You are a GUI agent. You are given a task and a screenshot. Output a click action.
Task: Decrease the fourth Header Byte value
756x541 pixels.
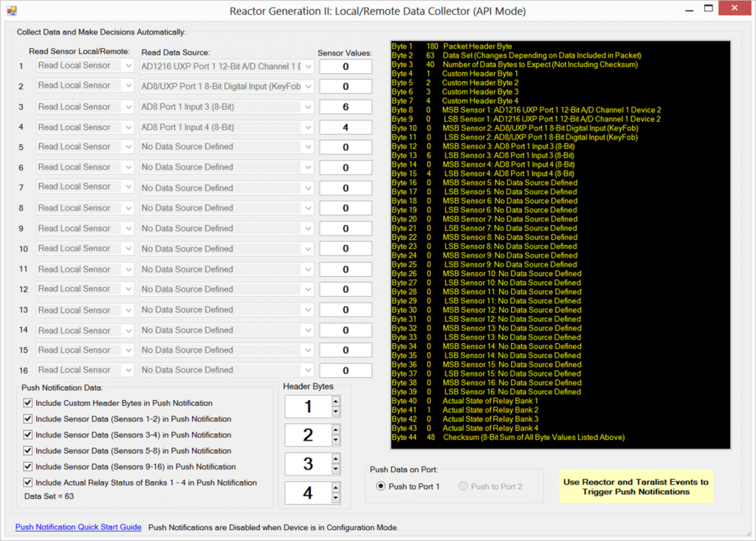[336, 498]
